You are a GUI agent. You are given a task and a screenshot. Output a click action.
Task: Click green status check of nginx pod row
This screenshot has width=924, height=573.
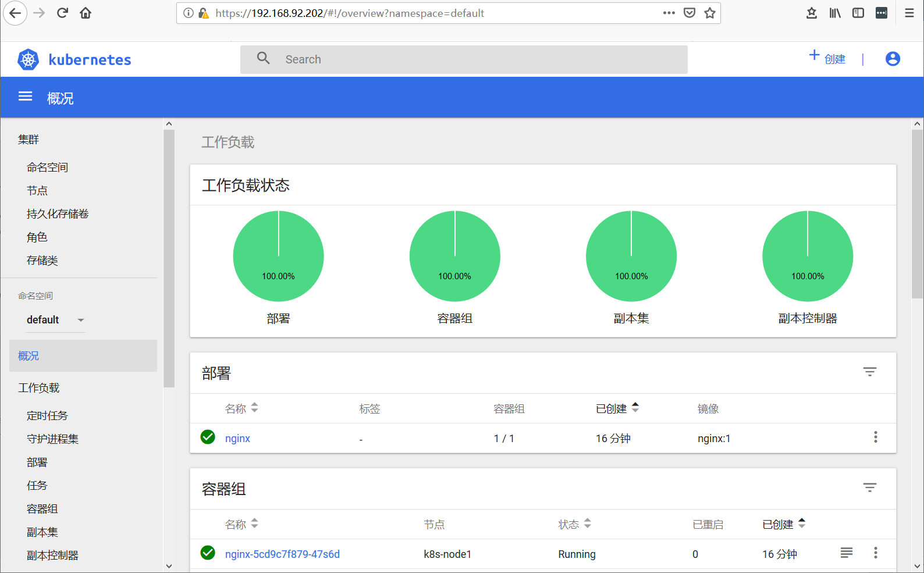pyautogui.click(x=208, y=553)
